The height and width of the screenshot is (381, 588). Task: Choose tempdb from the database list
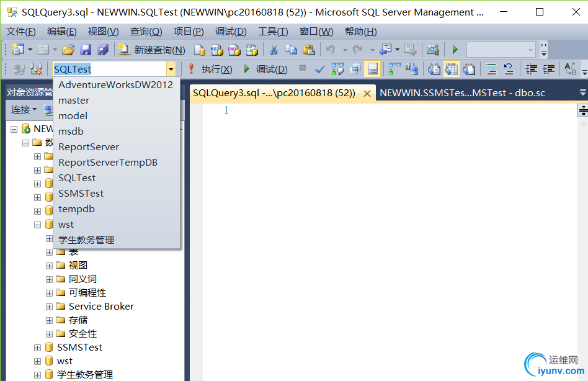117,209
